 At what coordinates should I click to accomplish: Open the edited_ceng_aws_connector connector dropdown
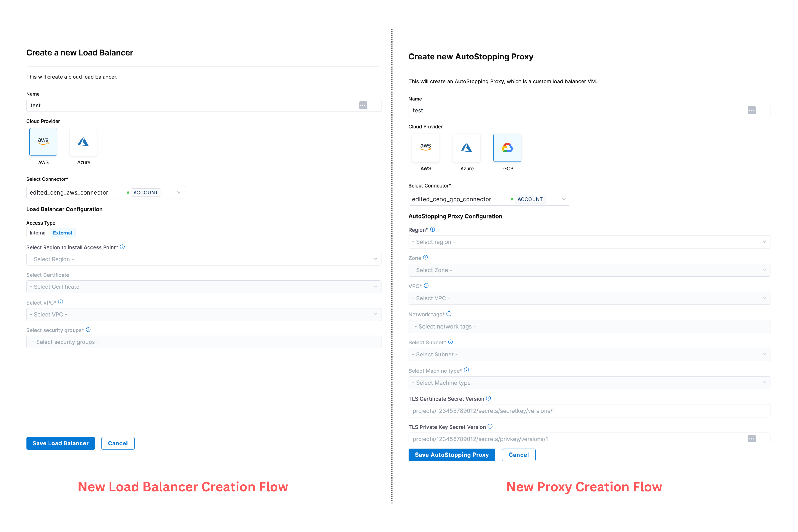106,192
